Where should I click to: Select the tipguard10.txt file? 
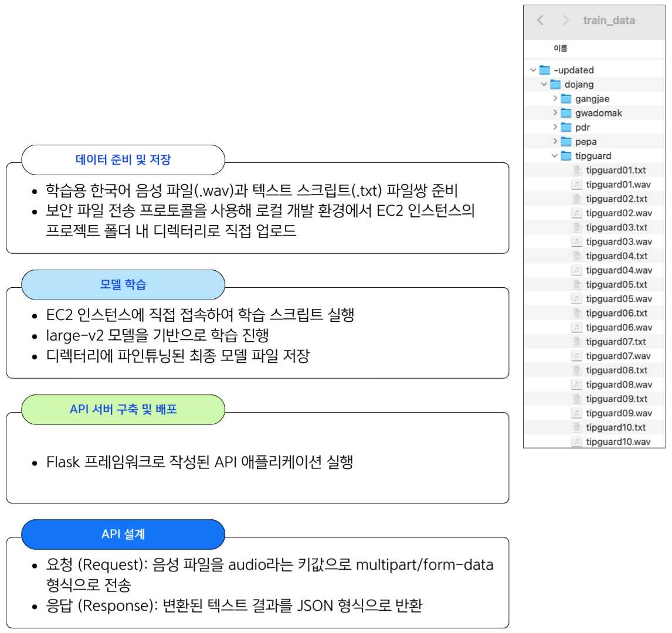point(616,427)
